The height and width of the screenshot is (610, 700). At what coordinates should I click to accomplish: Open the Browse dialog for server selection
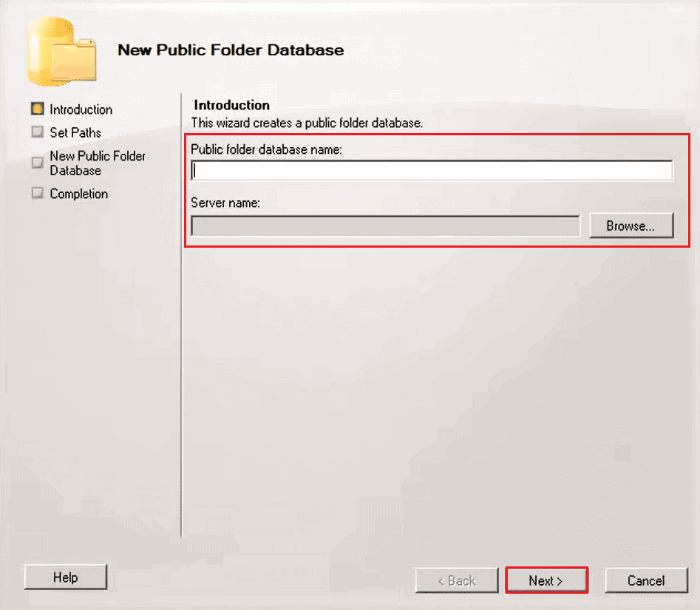tap(631, 226)
